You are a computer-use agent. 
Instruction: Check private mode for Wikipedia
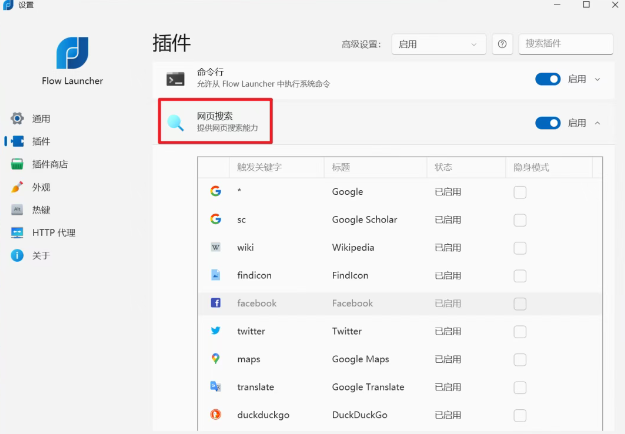click(x=520, y=248)
